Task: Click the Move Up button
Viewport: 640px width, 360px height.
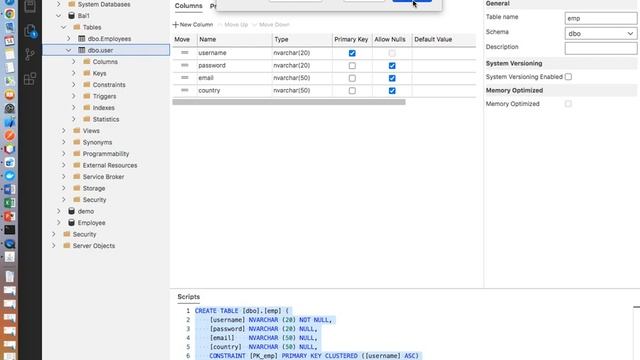Action: [x=233, y=24]
